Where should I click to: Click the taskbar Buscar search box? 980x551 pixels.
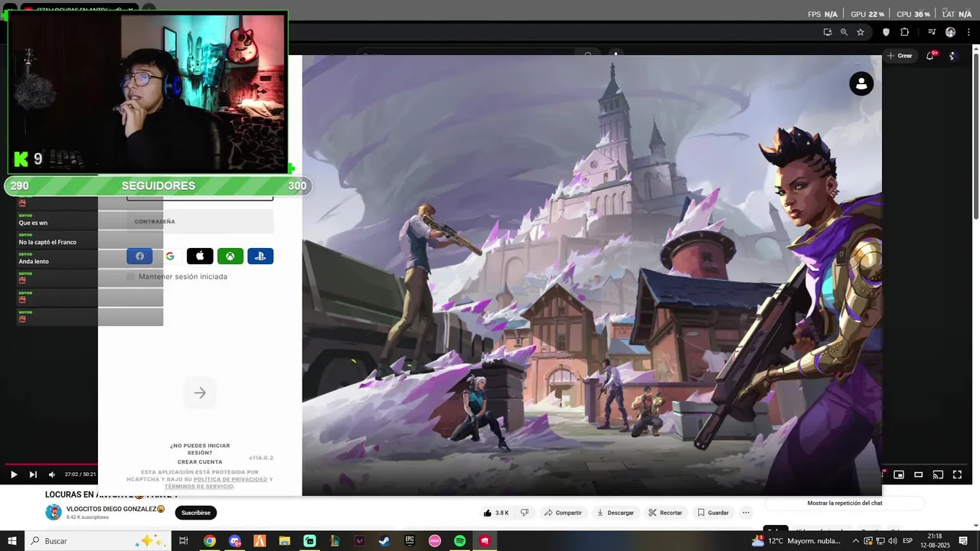click(x=97, y=541)
